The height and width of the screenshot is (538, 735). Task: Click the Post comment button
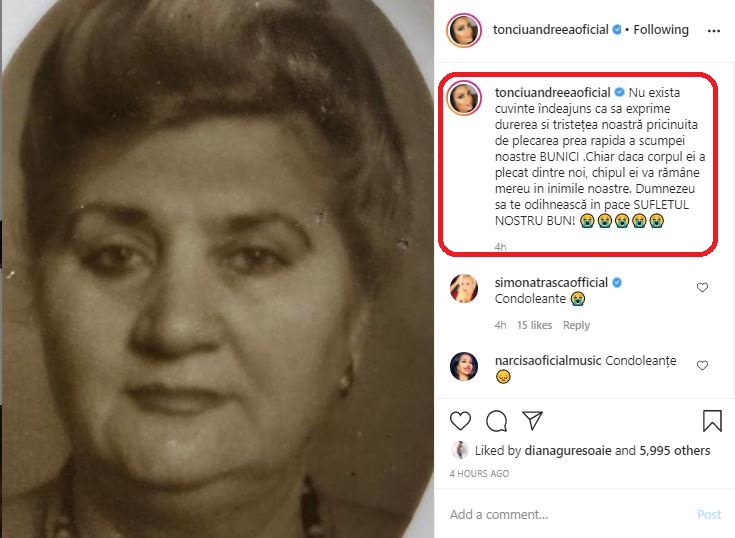(708, 515)
